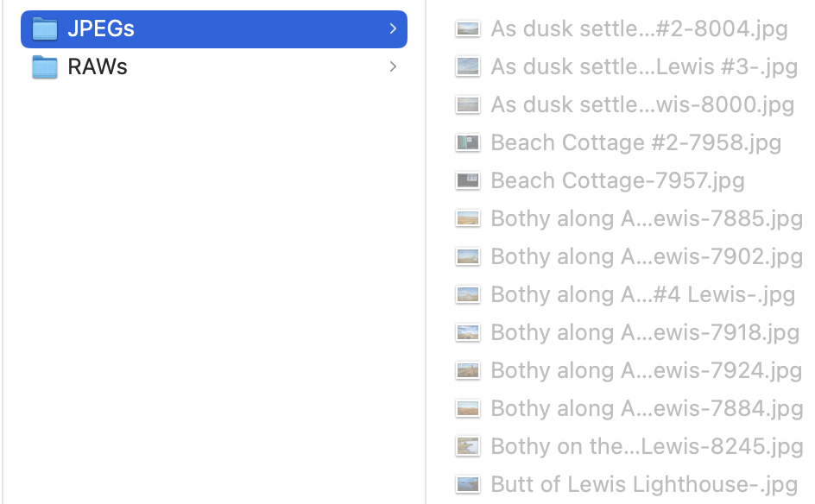Select Bothy along A ewis-7924.jpg file
Image resolution: width=815 pixels, height=504 pixels.
pyautogui.click(x=646, y=370)
